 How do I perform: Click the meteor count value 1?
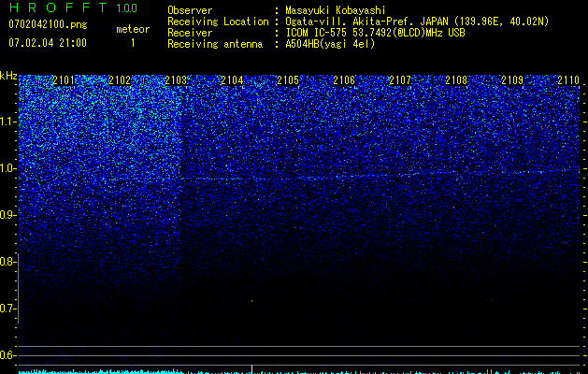click(133, 43)
